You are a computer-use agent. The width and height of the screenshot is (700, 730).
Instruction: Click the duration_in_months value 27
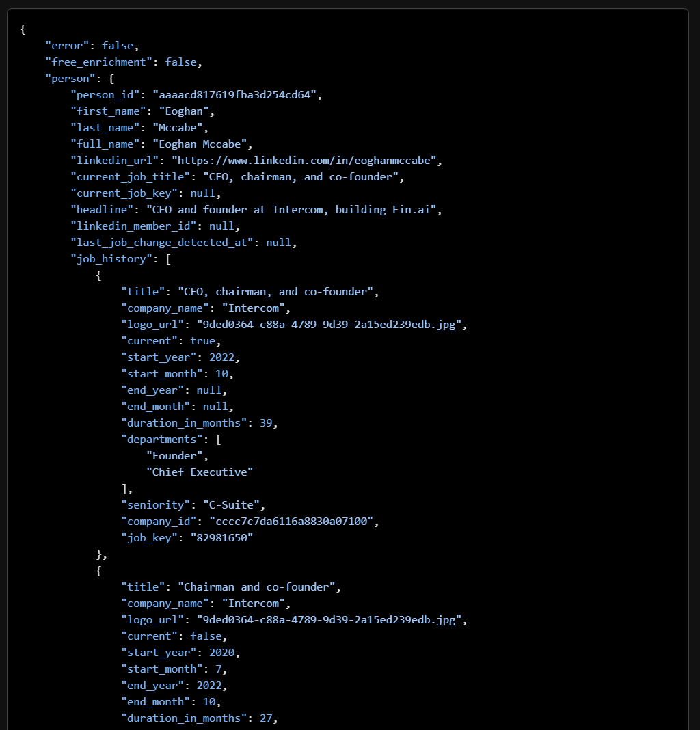[x=266, y=718]
